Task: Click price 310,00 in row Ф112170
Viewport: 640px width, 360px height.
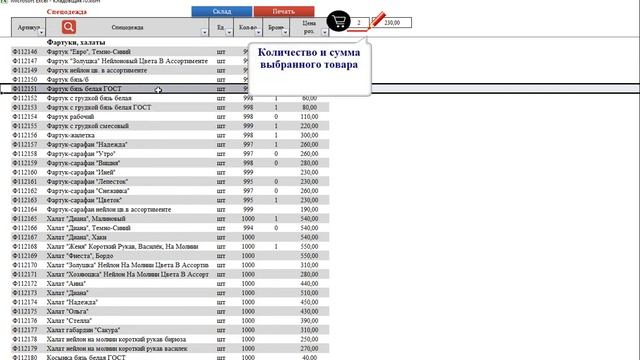Action: [310, 265]
